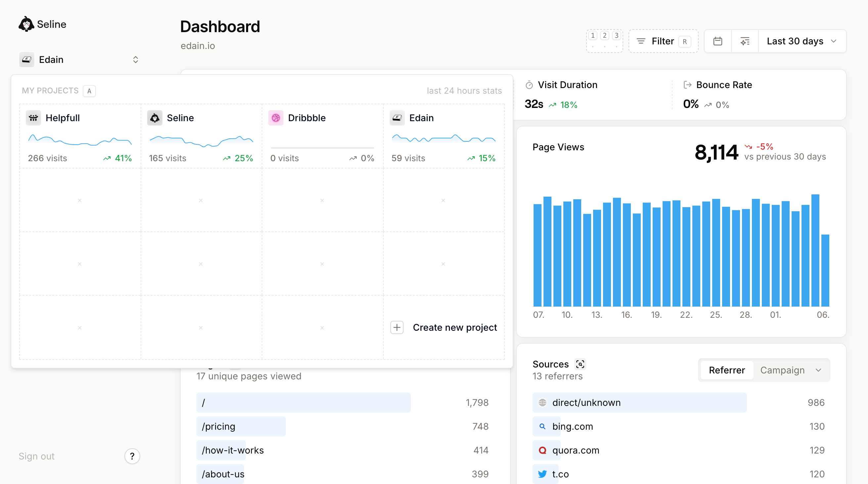
Task: Click the Filter button
Action: (x=663, y=41)
